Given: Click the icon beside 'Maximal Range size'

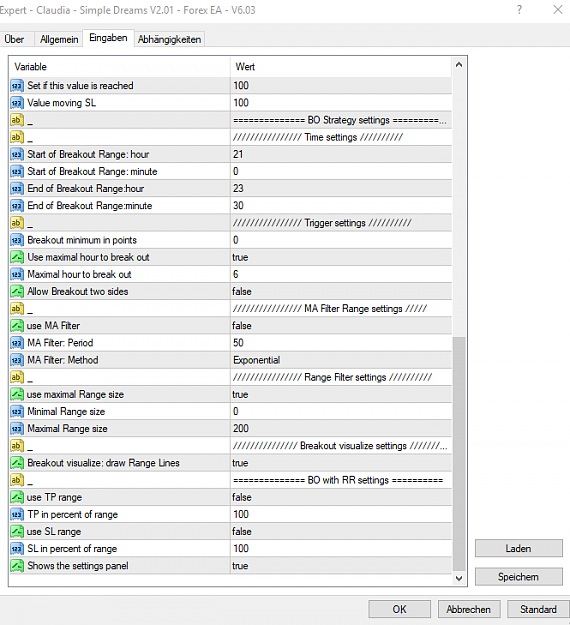Looking at the screenshot, I should pos(17,428).
